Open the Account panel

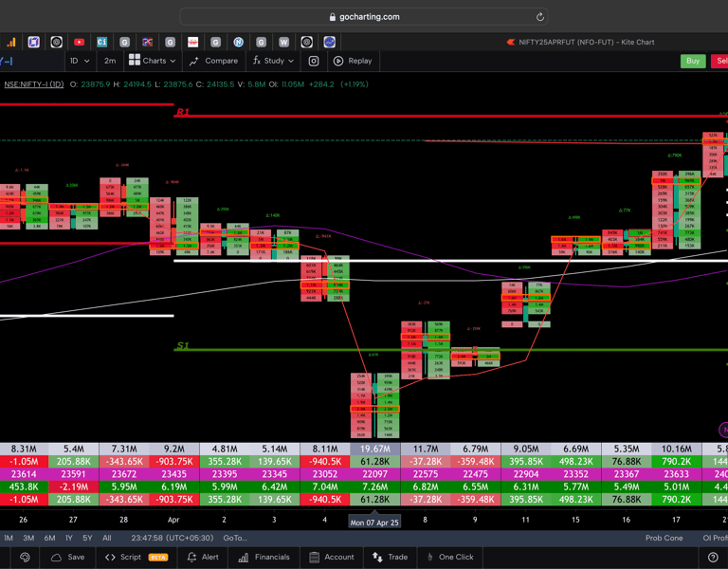[x=332, y=557]
